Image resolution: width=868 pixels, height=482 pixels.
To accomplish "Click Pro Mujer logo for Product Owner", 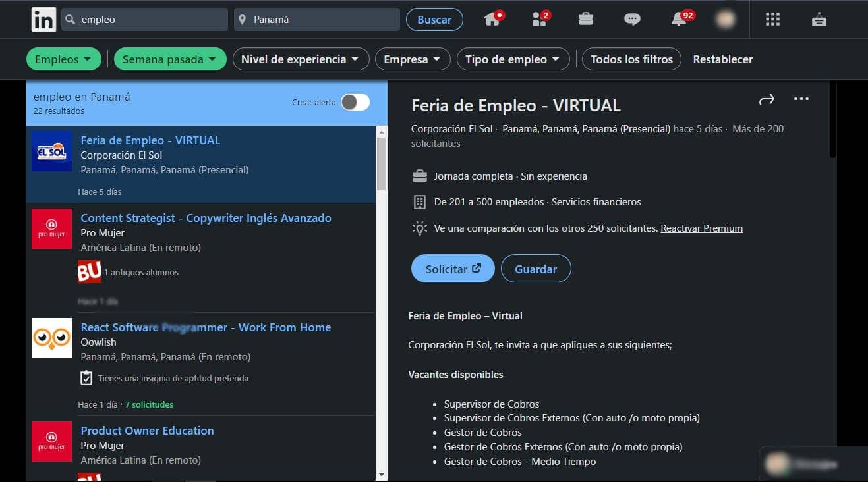I will (51, 441).
